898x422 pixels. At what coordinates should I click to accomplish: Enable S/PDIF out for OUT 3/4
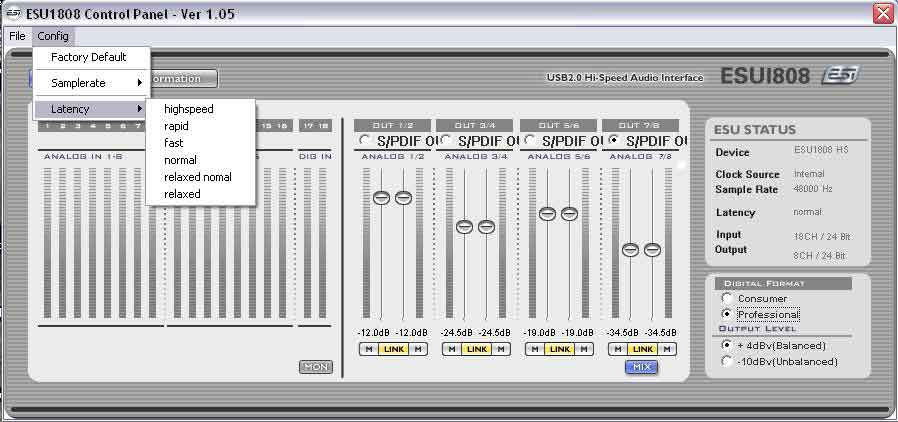coord(446,140)
